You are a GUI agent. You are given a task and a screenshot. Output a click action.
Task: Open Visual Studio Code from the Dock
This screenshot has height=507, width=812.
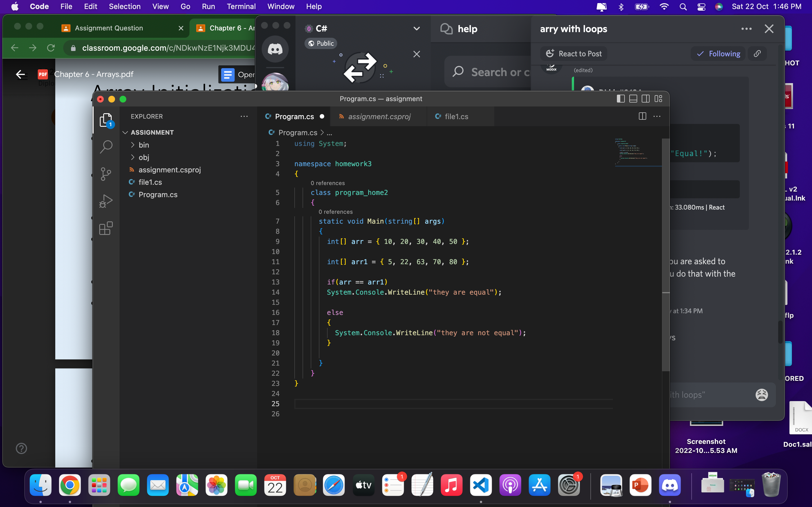click(481, 485)
